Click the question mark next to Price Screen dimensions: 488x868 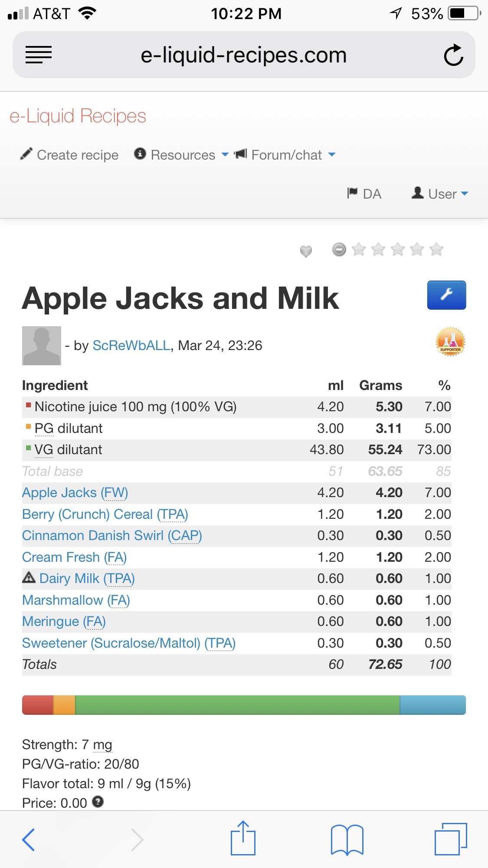tap(97, 803)
